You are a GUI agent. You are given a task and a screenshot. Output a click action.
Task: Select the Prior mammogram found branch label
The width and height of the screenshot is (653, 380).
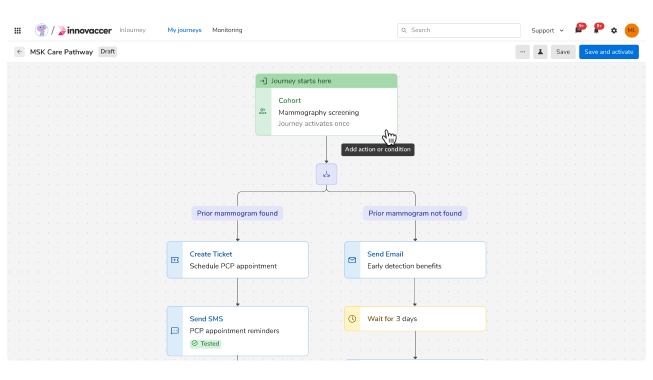[237, 213]
